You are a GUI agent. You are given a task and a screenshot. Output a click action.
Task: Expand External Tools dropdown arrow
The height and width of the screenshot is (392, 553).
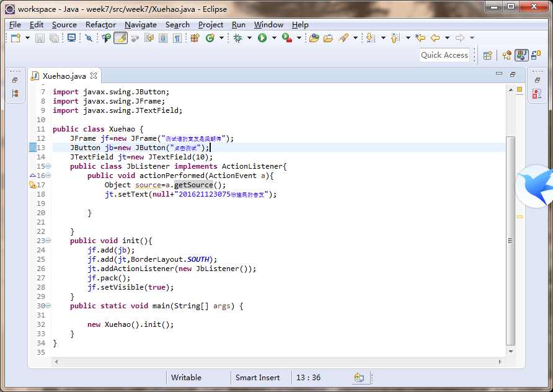pos(299,38)
